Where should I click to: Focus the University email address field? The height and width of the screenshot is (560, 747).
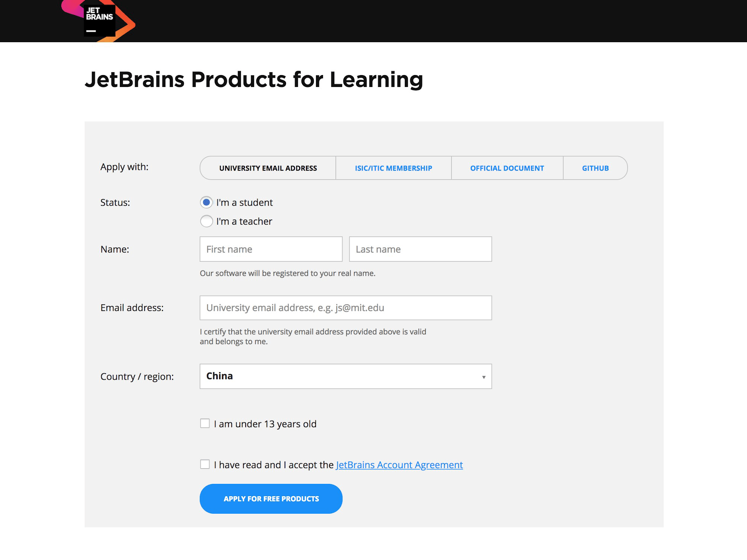[345, 308]
